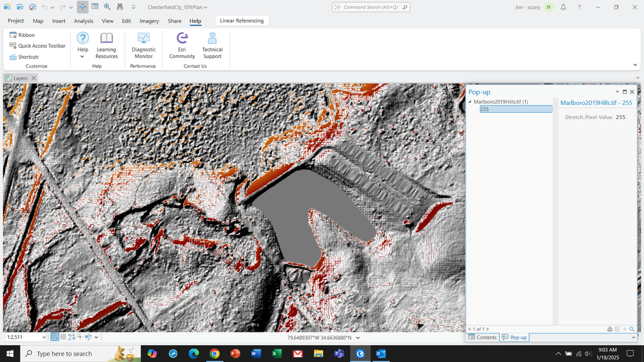Click the binoculars Locate icon
The height and width of the screenshot is (362, 644).
(120, 7)
